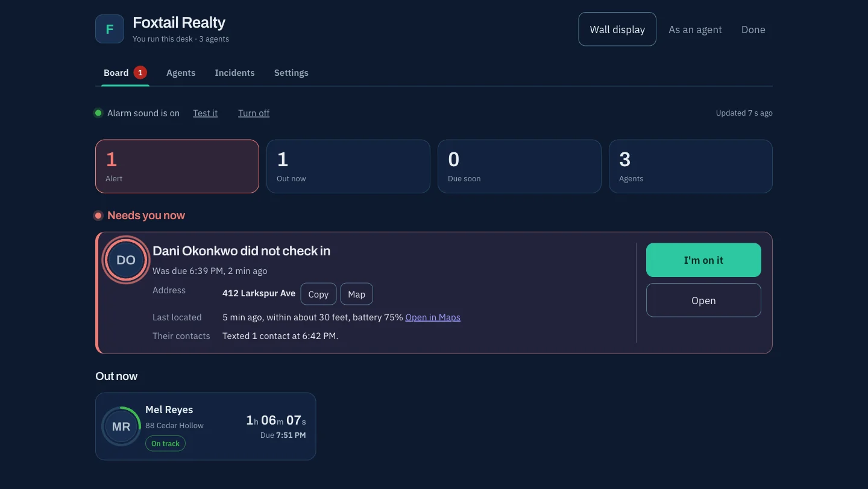The width and height of the screenshot is (868, 489).
Task: Open the Wall display view
Action: 617,30
